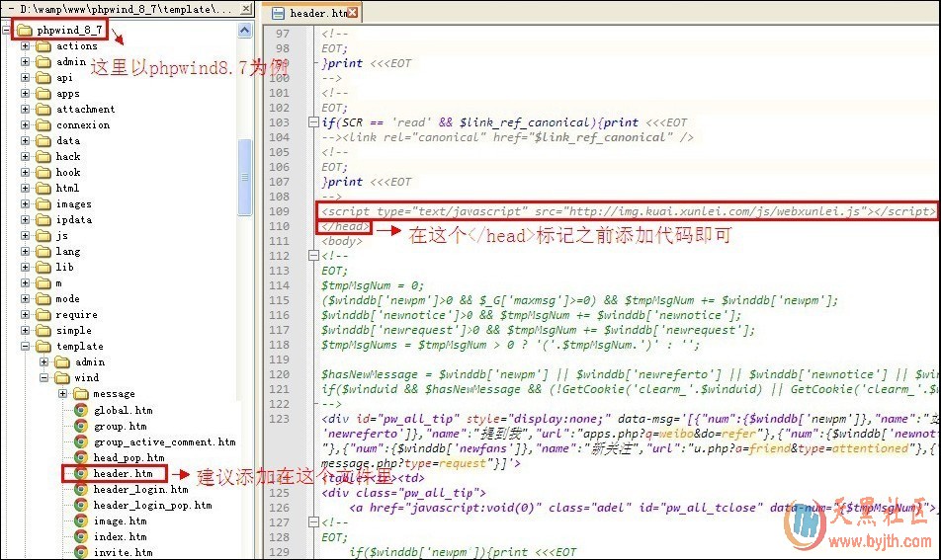This screenshot has height=560, width=941.
Task: Toggle code fold marker at line 103
Action: (314, 123)
